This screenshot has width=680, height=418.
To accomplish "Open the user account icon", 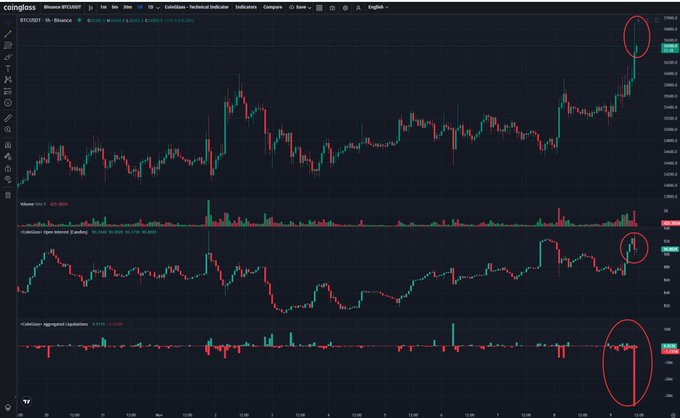I will click(358, 8).
